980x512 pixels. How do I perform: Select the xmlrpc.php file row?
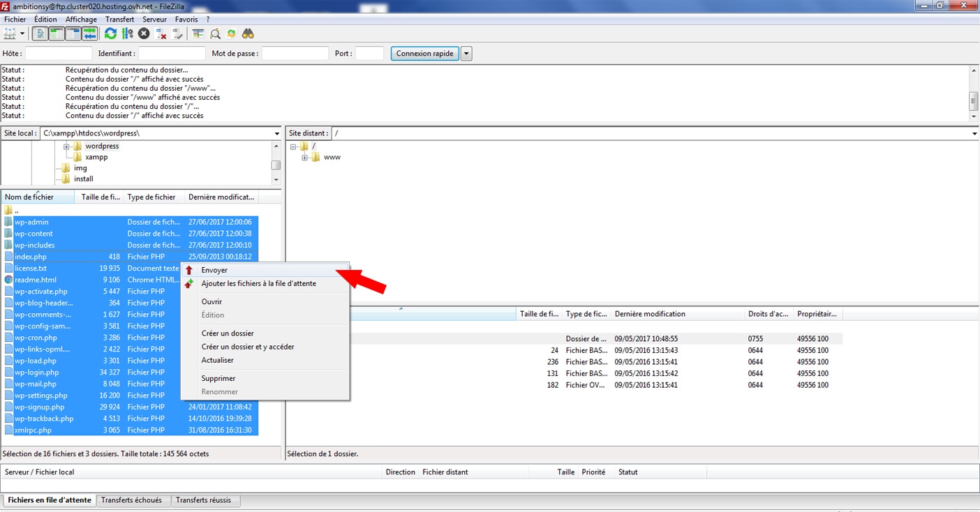tap(130, 430)
